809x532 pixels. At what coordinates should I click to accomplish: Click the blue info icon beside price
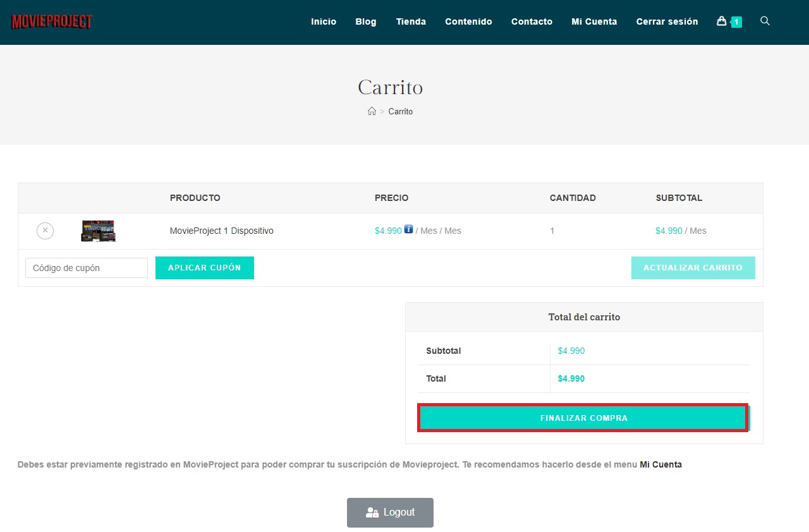408,229
